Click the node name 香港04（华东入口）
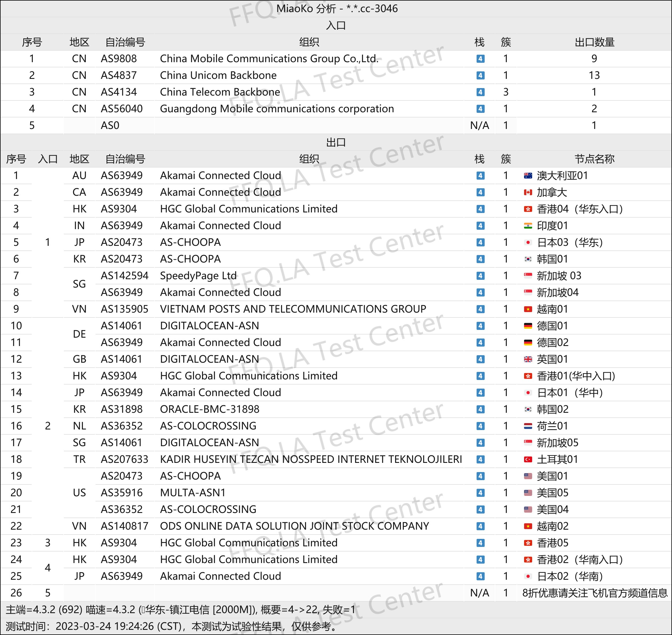 click(x=580, y=209)
